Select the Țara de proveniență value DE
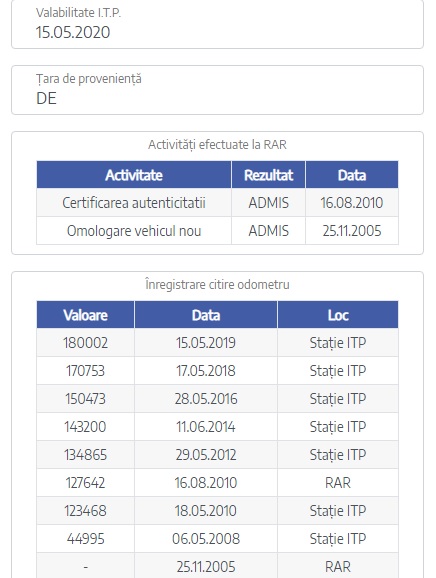The width and height of the screenshot is (436, 578). [46, 98]
